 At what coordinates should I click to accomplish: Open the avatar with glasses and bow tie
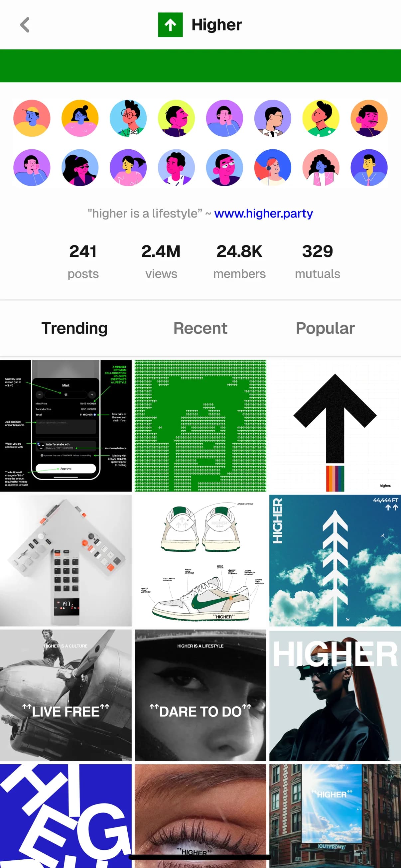[128, 118]
